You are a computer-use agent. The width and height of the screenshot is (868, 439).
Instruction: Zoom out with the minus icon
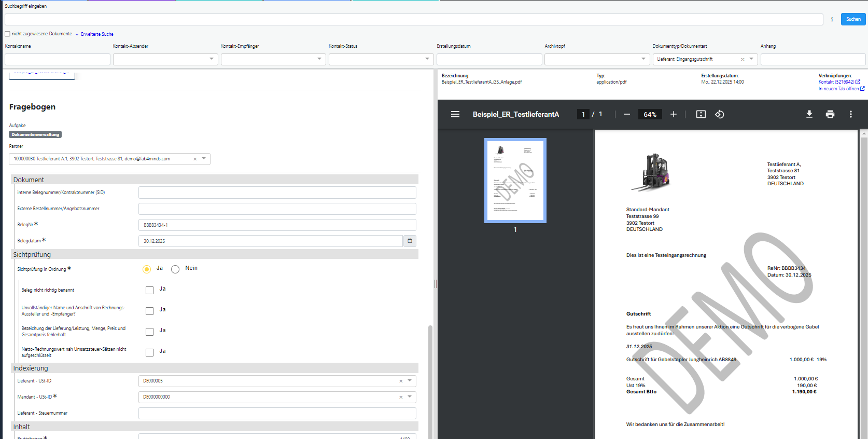[x=626, y=114]
